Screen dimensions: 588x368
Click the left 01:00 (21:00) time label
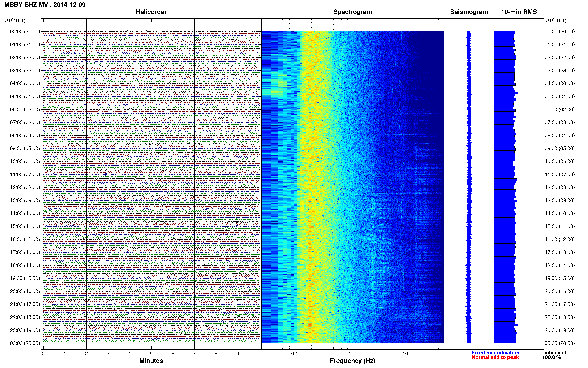pos(25,45)
